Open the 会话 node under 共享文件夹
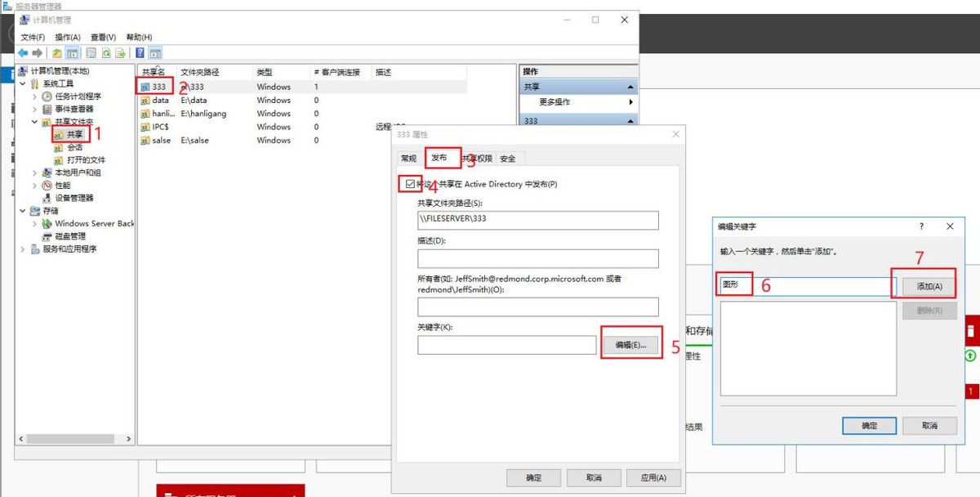The height and width of the screenshot is (497, 980). [74, 147]
